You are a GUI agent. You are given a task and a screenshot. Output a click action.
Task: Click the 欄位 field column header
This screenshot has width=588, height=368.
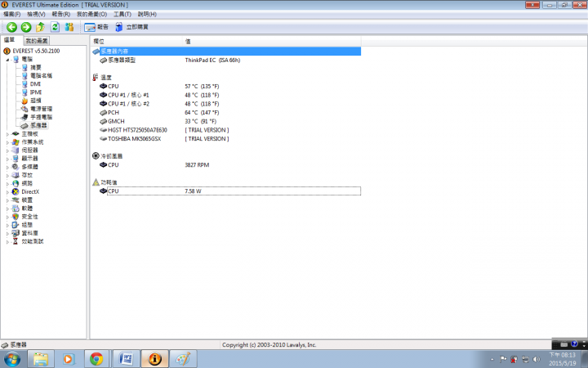tap(136, 42)
